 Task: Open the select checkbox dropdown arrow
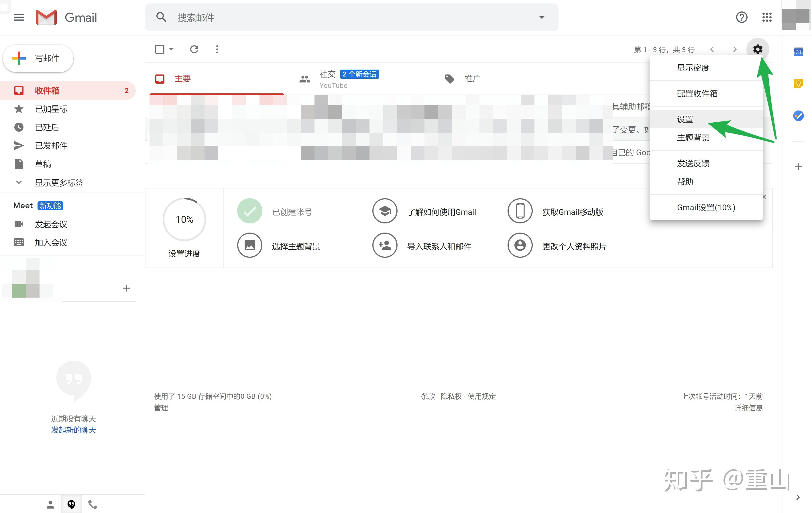coord(171,49)
